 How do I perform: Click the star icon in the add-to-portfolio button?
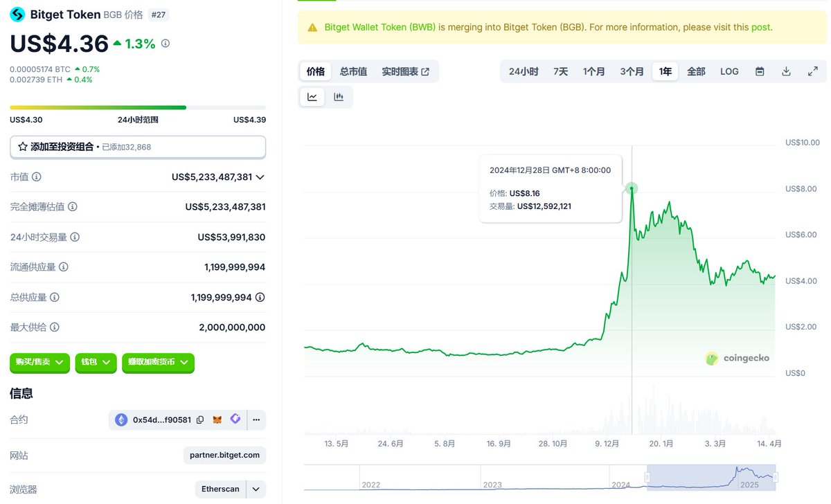click(x=23, y=147)
